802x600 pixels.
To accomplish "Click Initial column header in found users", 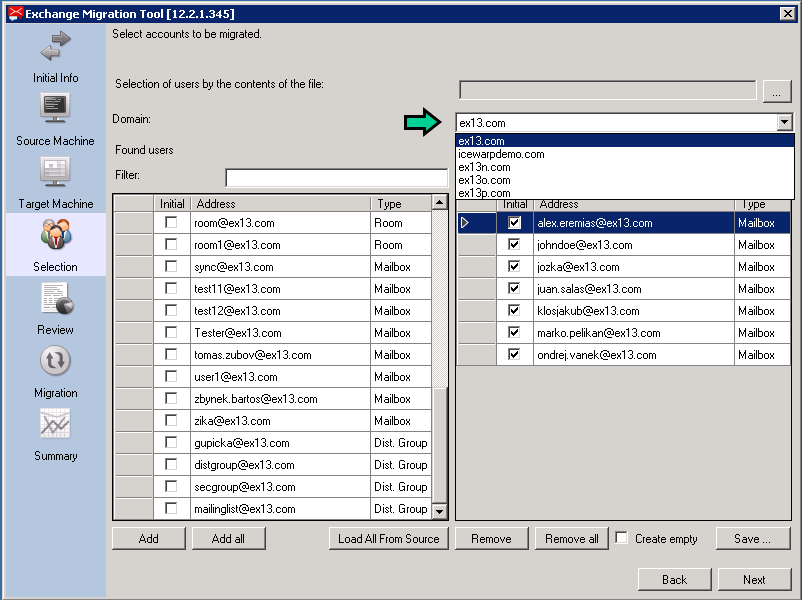I will 172,204.
